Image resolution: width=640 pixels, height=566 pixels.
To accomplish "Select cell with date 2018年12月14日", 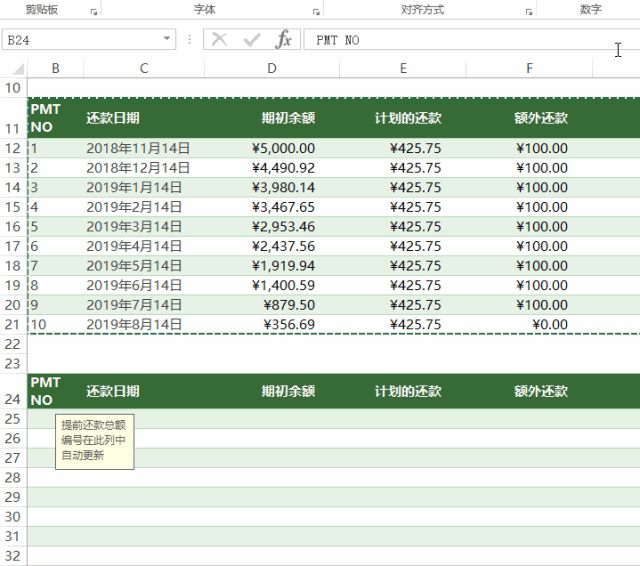I will (144, 168).
